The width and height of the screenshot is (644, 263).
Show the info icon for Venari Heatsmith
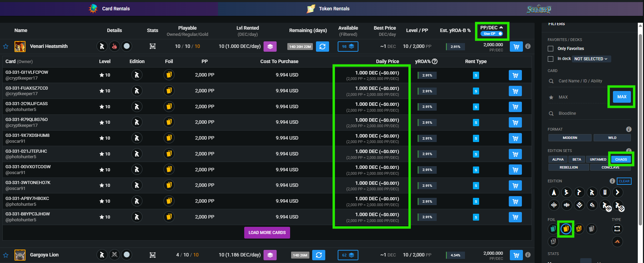pyautogui.click(x=528, y=46)
